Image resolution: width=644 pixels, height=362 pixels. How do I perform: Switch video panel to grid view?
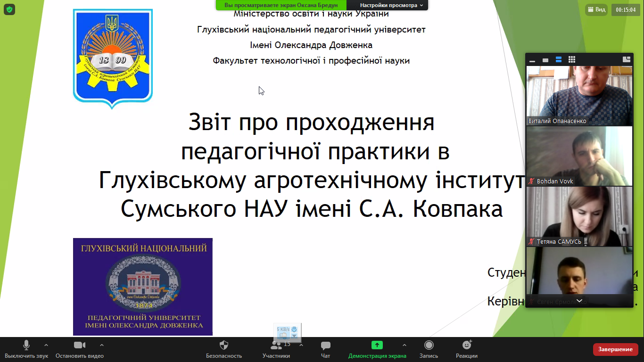572,60
